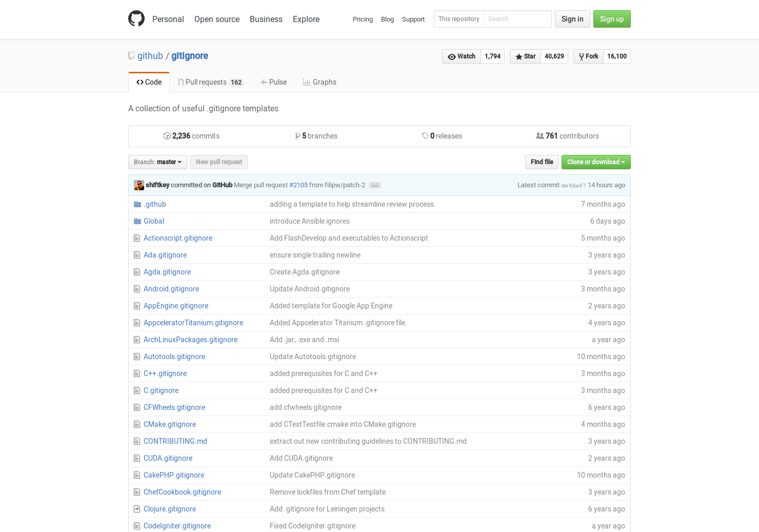This screenshot has width=759, height=532.
Task: Watch the repository
Action: [x=462, y=56]
